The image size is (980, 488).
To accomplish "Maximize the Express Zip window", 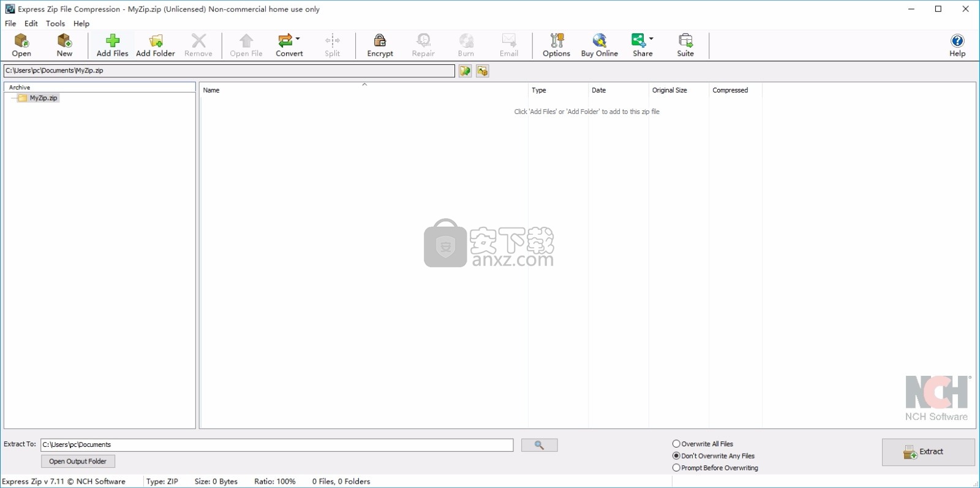I will (x=938, y=9).
